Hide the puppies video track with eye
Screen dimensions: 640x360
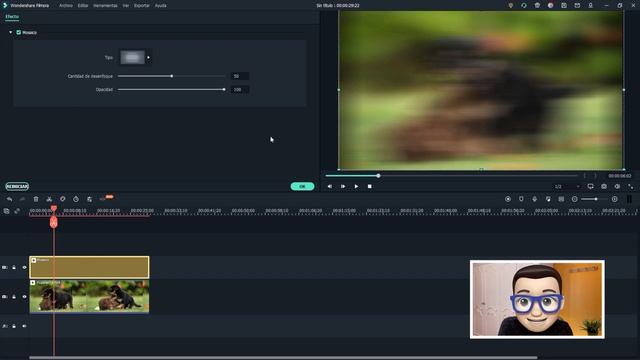coord(24,297)
